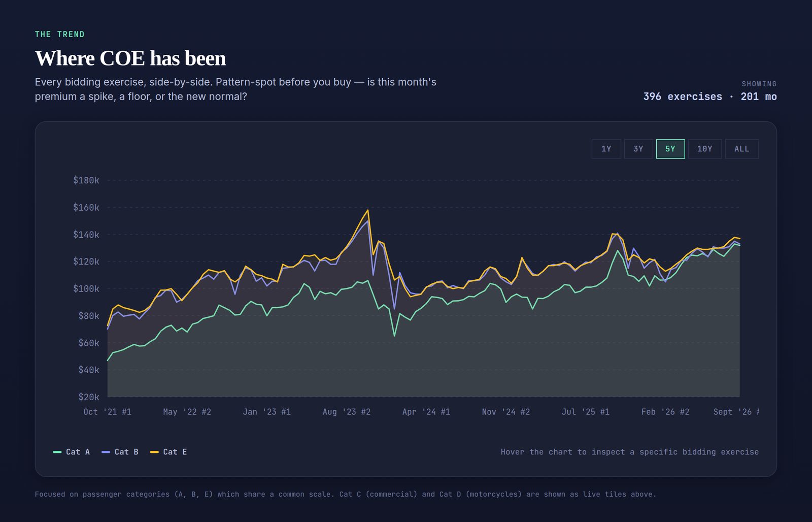Click the $160k y-axis label

86,207
